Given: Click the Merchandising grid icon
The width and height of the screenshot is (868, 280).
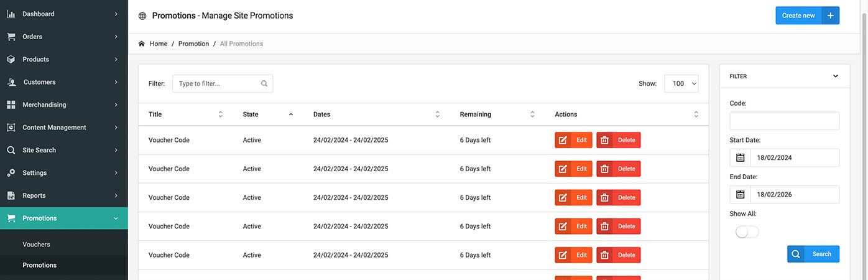Looking at the screenshot, I should pyautogui.click(x=11, y=105).
